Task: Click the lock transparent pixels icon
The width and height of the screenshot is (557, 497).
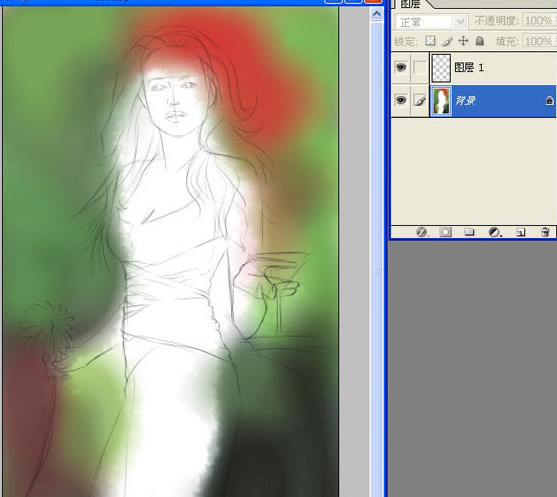Action: (430, 40)
